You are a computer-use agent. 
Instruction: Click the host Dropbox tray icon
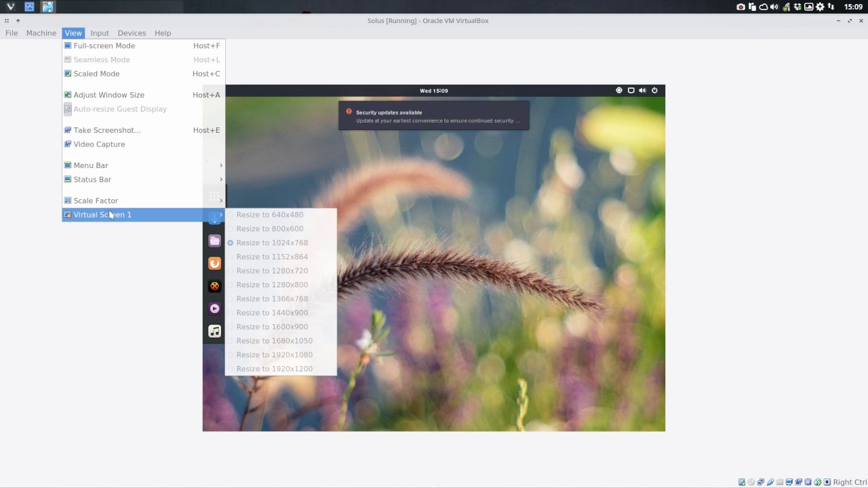click(x=797, y=7)
